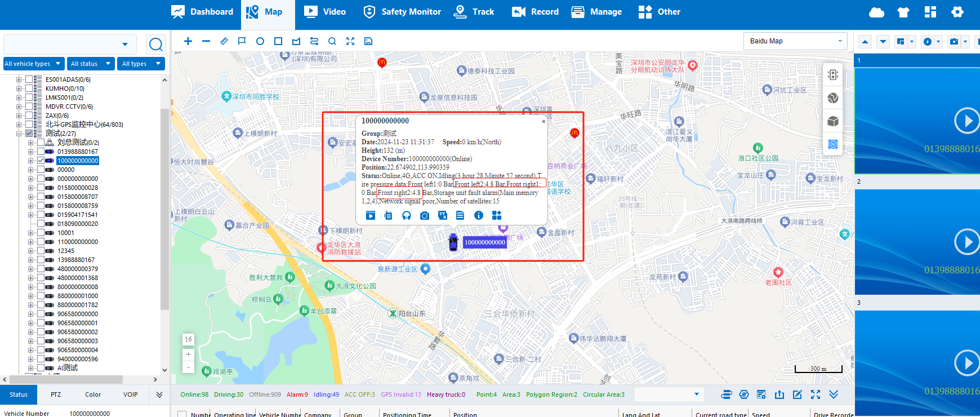Open the All status dropdown
Screen dimensions: 980x417
pyautogui.click(x=90, y=64)
